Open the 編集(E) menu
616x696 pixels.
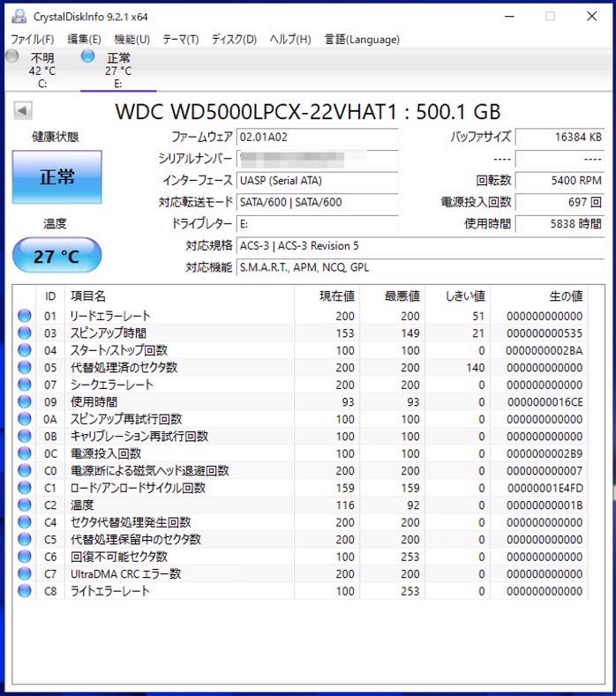pyautogui.click(x=84, y=40)
